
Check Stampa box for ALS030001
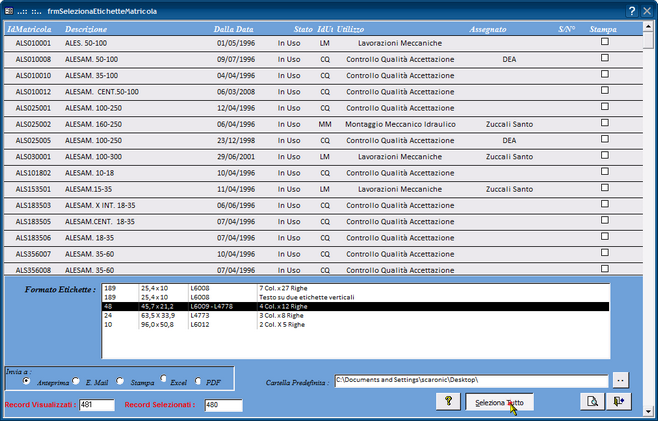point(605,155)
